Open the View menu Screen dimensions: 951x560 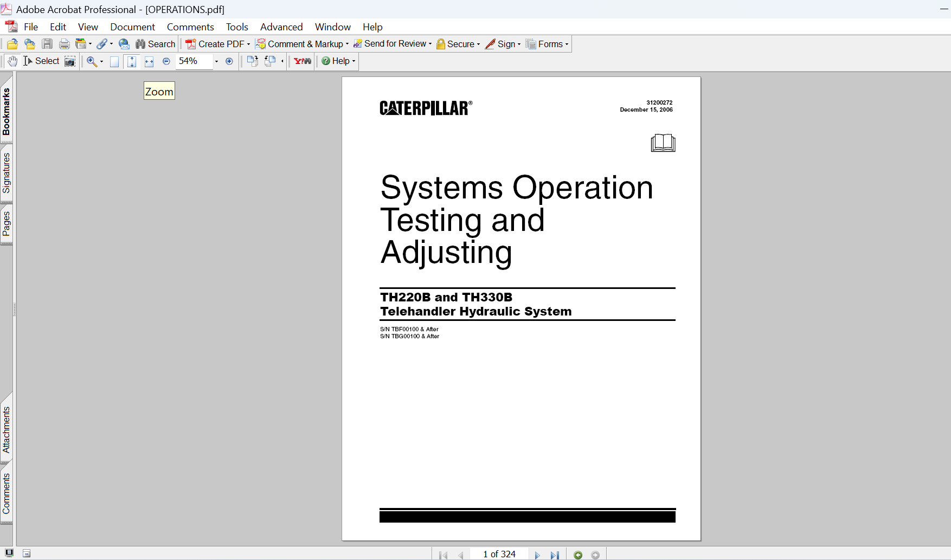(88, 27)
